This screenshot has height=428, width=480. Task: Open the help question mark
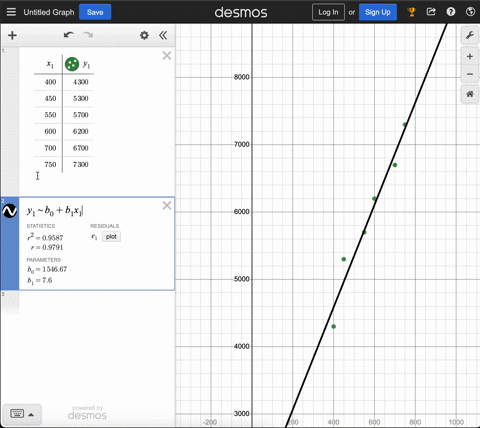(451, 12)
